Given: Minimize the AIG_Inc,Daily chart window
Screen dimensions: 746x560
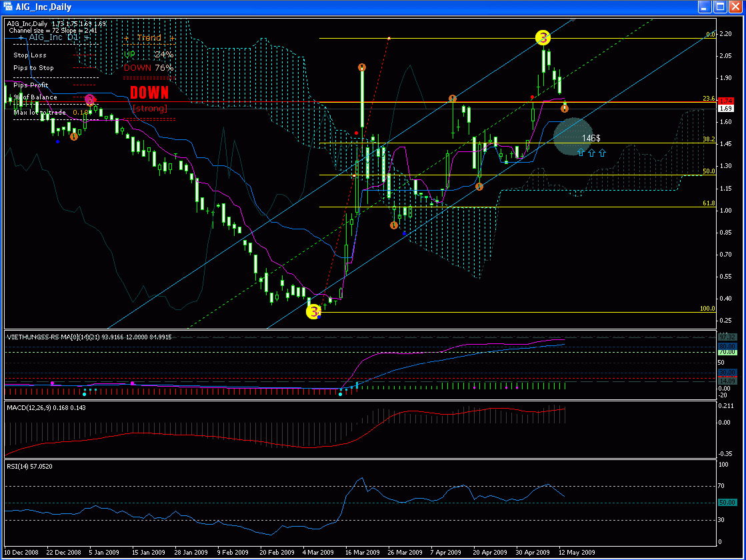Looking at the screenshot, I should (705, 7).
